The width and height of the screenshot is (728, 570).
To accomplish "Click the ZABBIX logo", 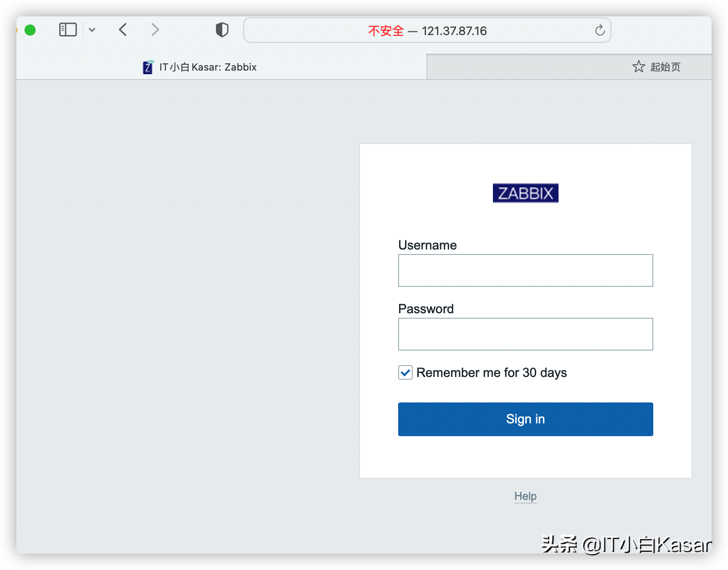I will click(525, 193).
